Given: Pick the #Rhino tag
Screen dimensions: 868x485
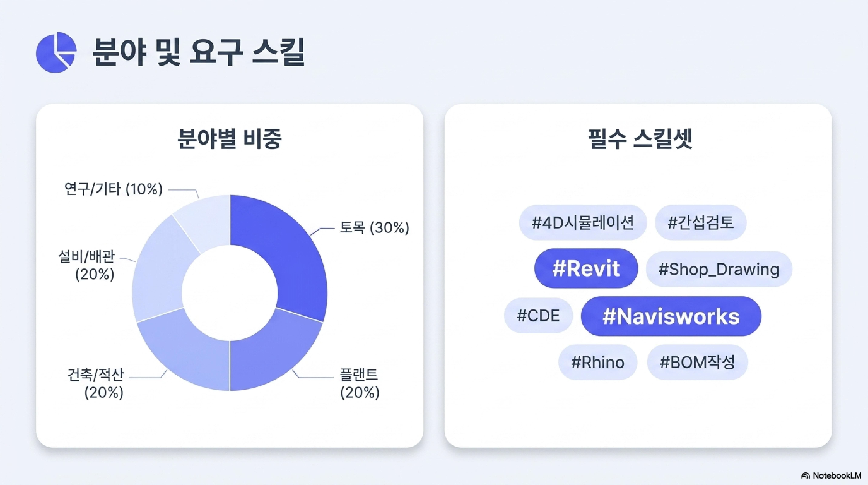Looking at the screenshot, I should pyautogui.click(x=598, y=362).
